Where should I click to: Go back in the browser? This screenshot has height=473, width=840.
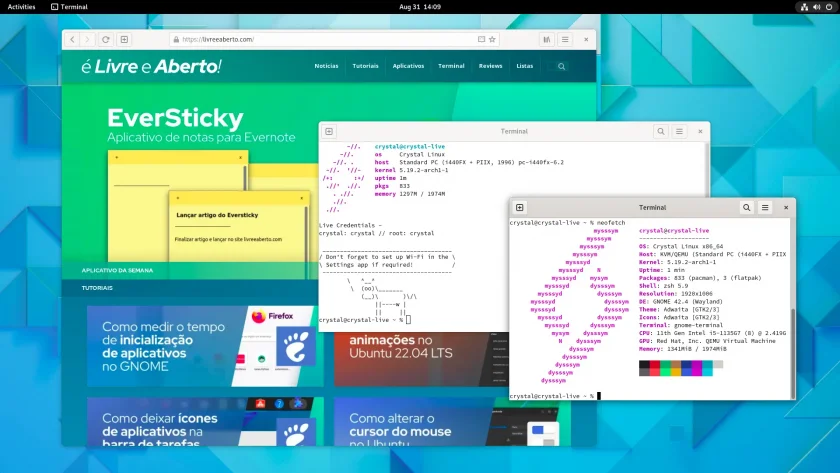tap(72, 40)
